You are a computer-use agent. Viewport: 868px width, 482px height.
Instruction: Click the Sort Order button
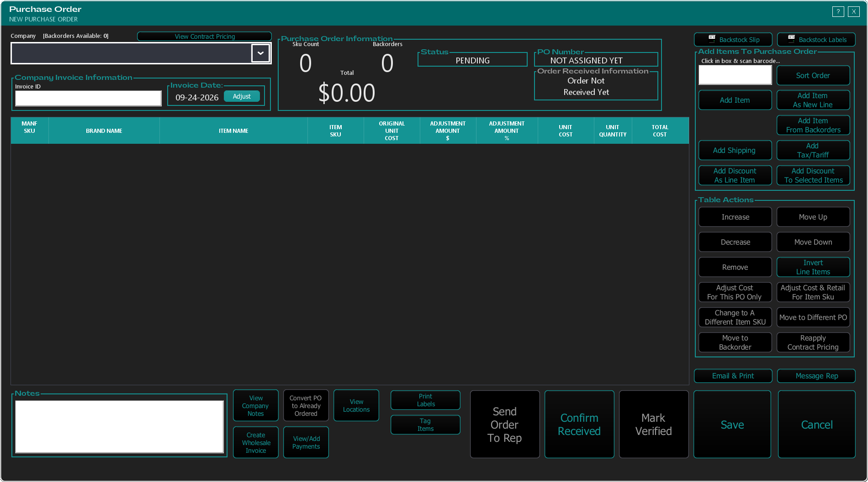coord(813,75)
